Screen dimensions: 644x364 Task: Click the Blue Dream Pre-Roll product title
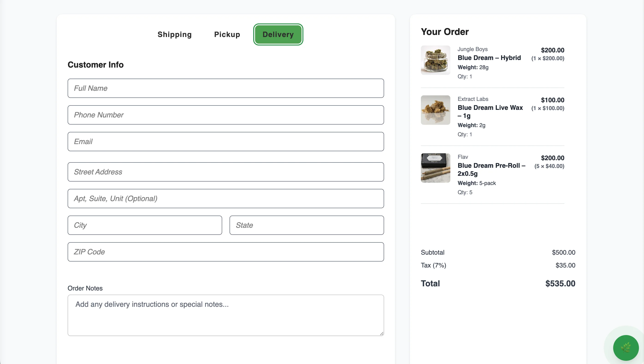click(x=491, y=170)
